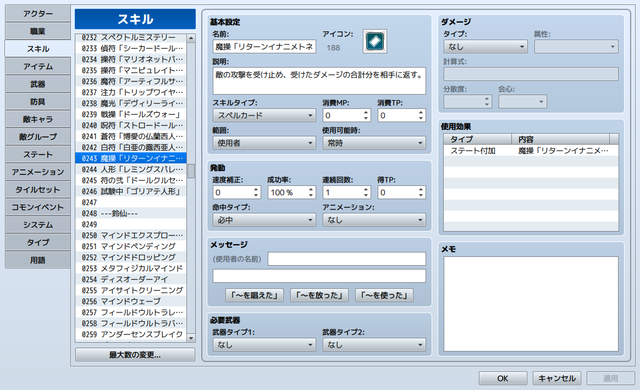
Task: Click the skill icon image 188
Action: pyautogui.click(x=375, y=41)
